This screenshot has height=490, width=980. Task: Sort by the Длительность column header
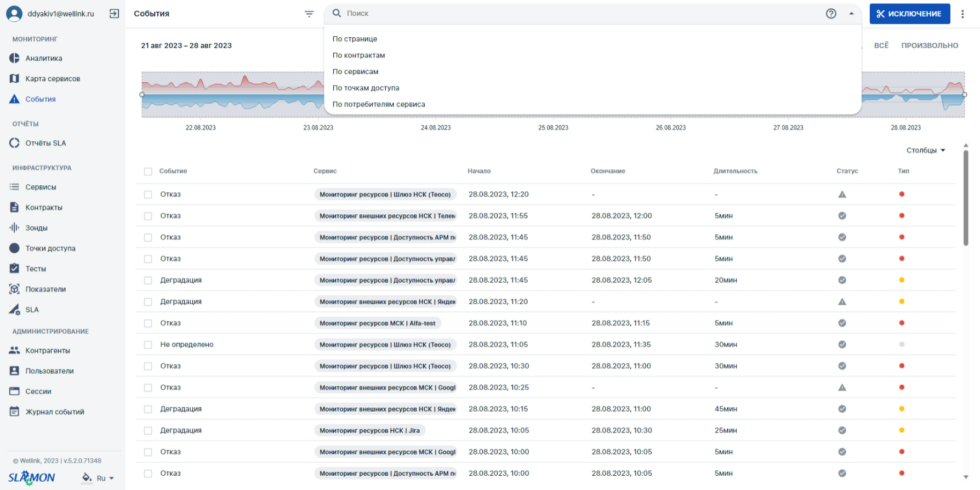(x=735, y=171)
